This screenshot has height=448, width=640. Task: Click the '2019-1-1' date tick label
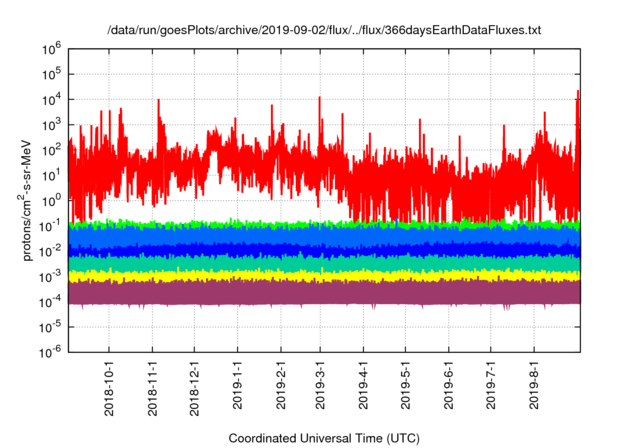point(237,385)
